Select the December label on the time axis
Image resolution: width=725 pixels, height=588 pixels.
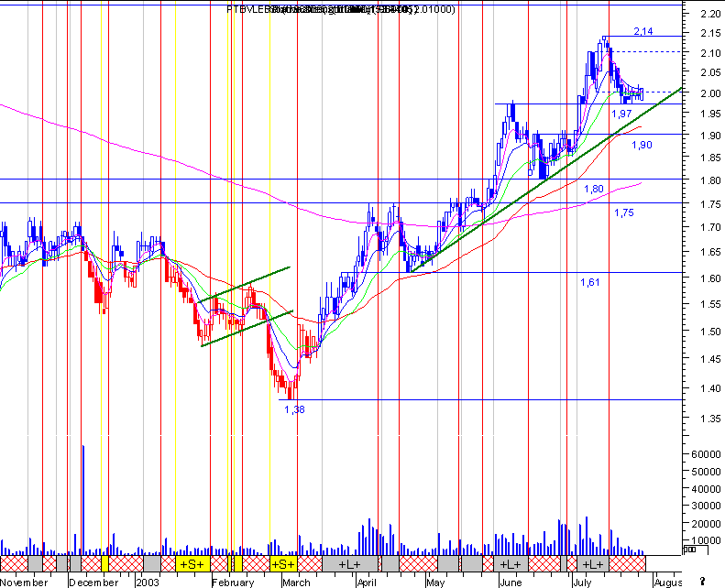click(93, 583)
